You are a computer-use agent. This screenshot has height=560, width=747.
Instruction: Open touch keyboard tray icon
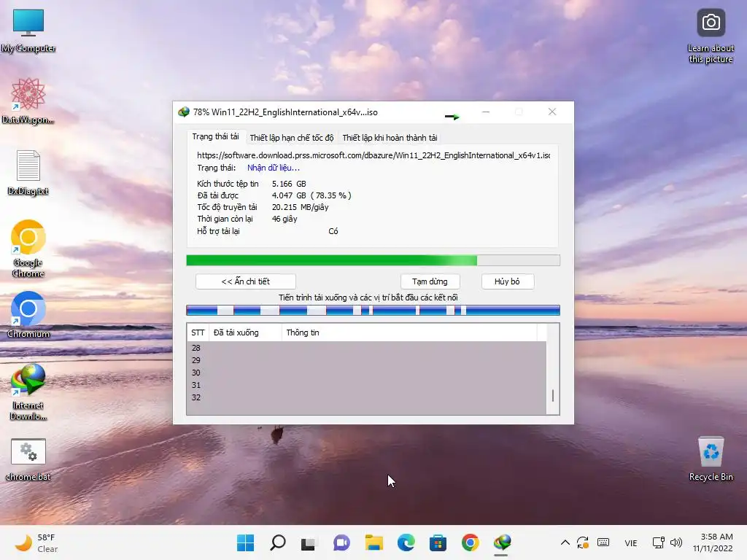[603, 542]
